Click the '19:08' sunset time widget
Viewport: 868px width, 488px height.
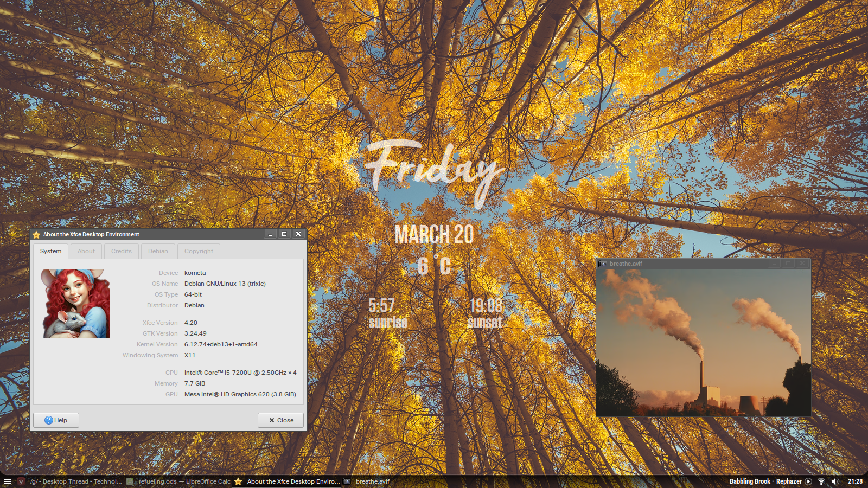pyautogui.click(x=486, y=306)
